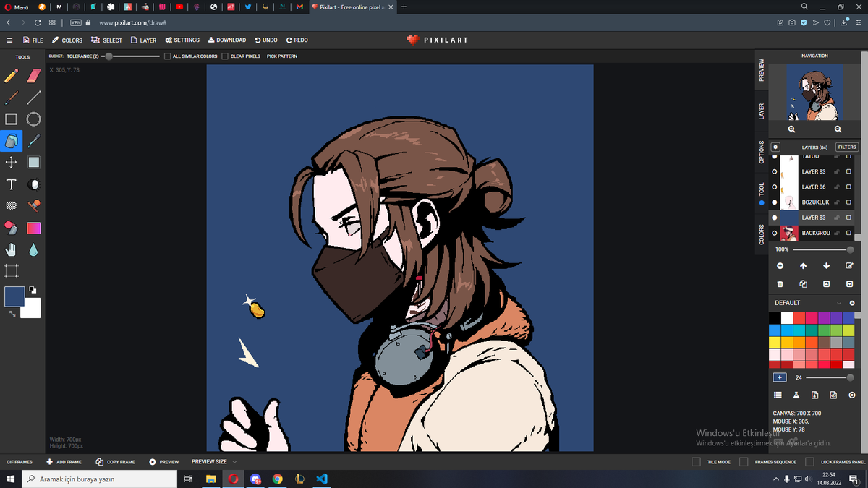Viewport: 868px width, 488px height.
Task: Toggle visibility of BACKGROU layer
Action: tap(775, 233)
